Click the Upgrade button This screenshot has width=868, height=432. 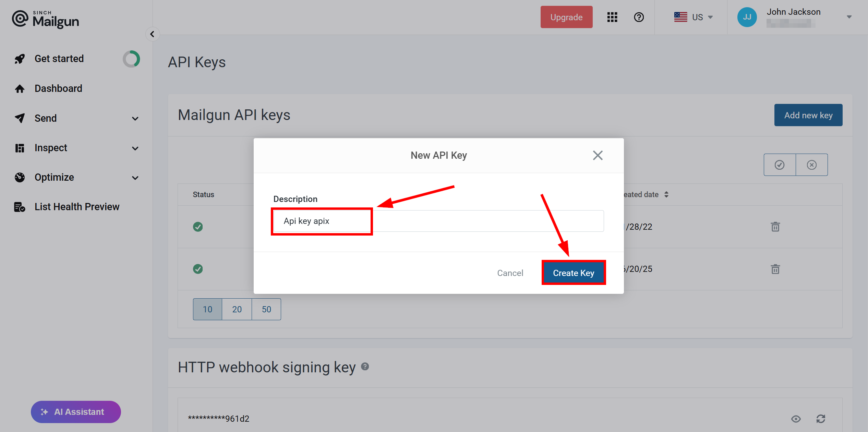tap(566, 17)
